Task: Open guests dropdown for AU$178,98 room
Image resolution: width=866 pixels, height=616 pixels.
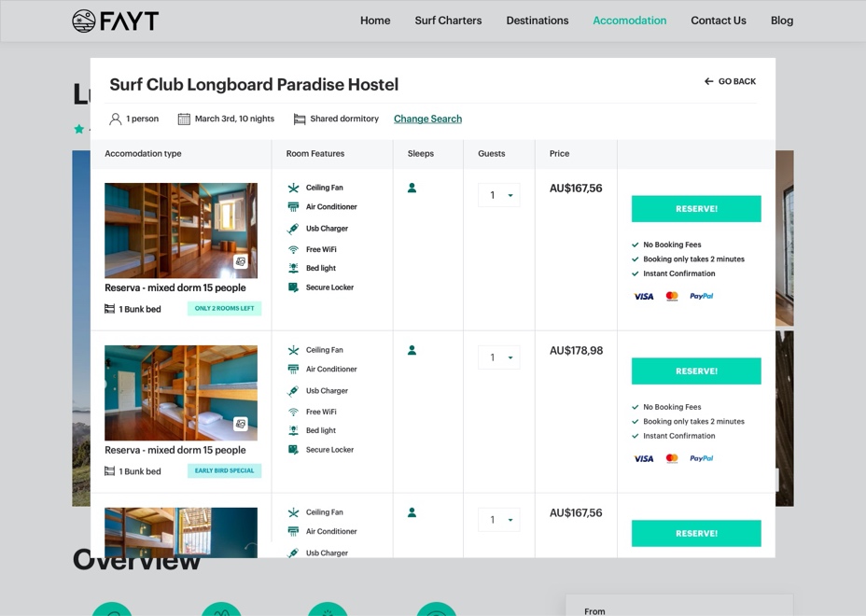Action: click(x=498, y=357)
